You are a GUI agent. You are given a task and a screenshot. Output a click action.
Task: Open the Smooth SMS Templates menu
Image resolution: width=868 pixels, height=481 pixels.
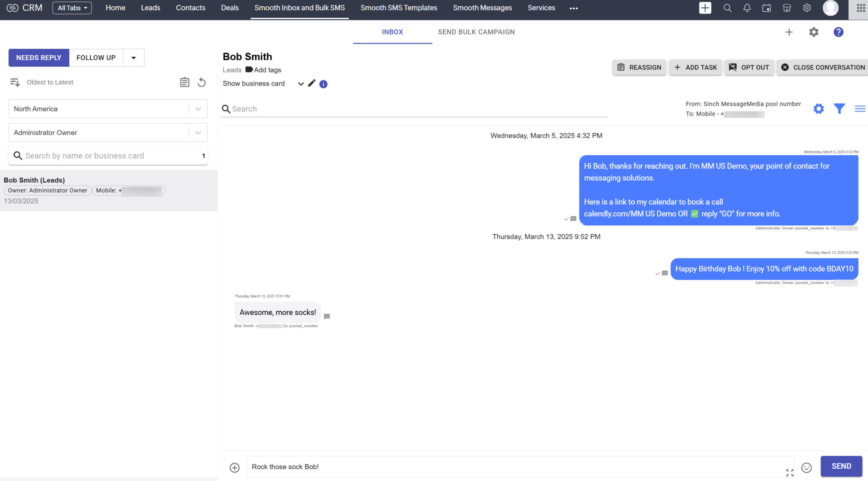pos(398,8)
